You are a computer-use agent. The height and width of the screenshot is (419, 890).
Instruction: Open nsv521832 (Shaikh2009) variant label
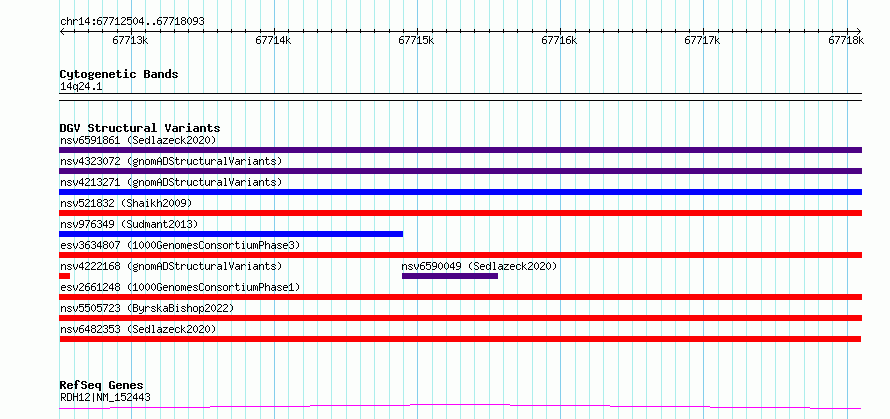(x=126, y=203)
